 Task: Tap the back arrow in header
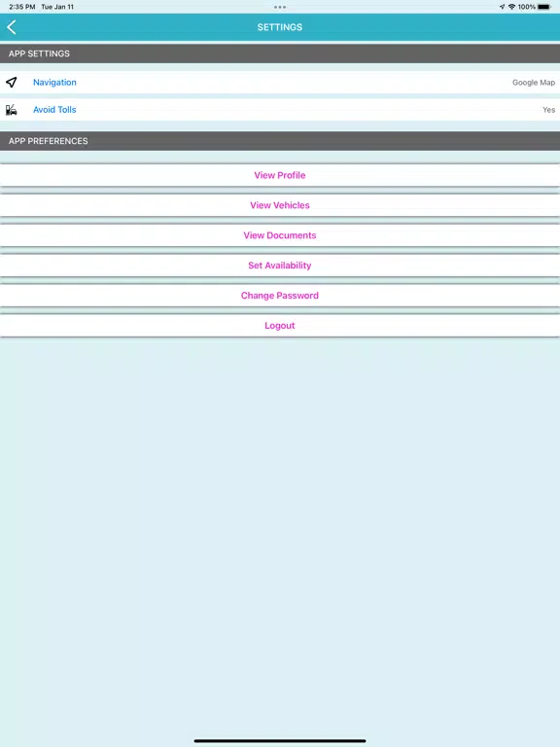[x=12, y=27]
